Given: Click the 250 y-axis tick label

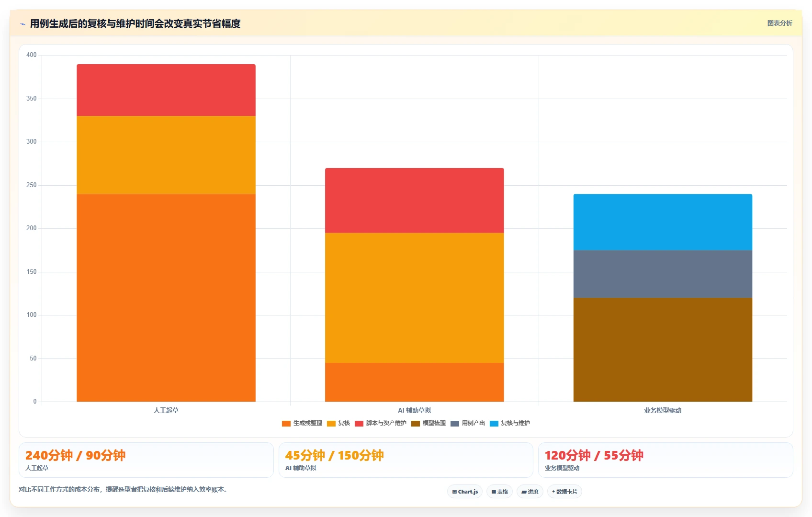Looking at the screenshot, I should (x=32, y=185).
